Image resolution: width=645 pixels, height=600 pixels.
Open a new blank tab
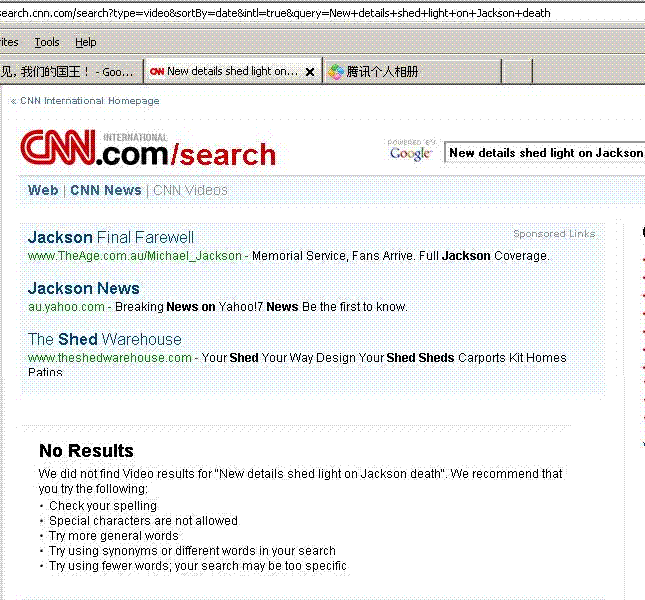point(517,72)
